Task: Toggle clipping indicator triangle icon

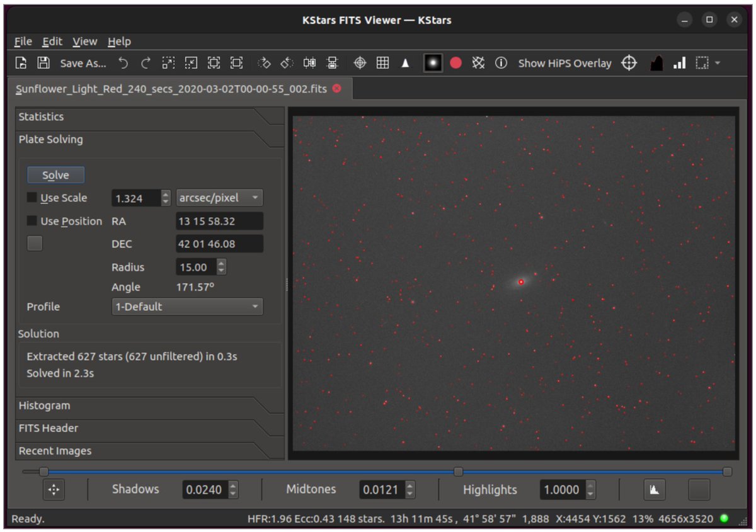Action: coord(405,63)
